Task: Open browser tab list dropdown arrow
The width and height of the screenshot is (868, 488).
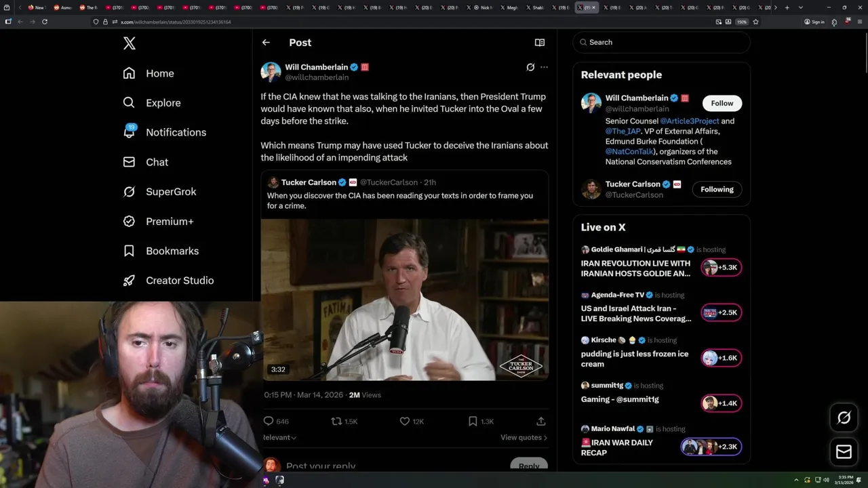Action: pos(801,7)
